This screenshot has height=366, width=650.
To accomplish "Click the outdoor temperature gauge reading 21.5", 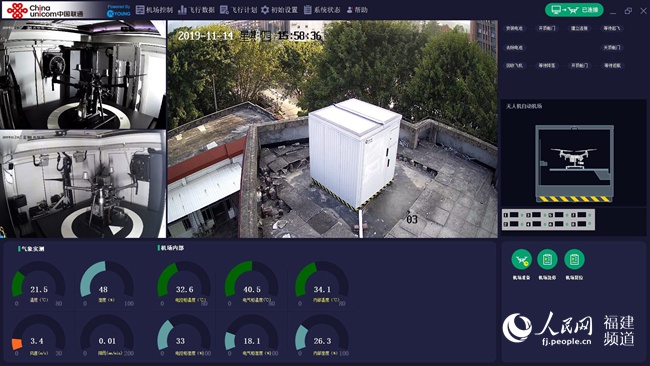I will (39, 284).
